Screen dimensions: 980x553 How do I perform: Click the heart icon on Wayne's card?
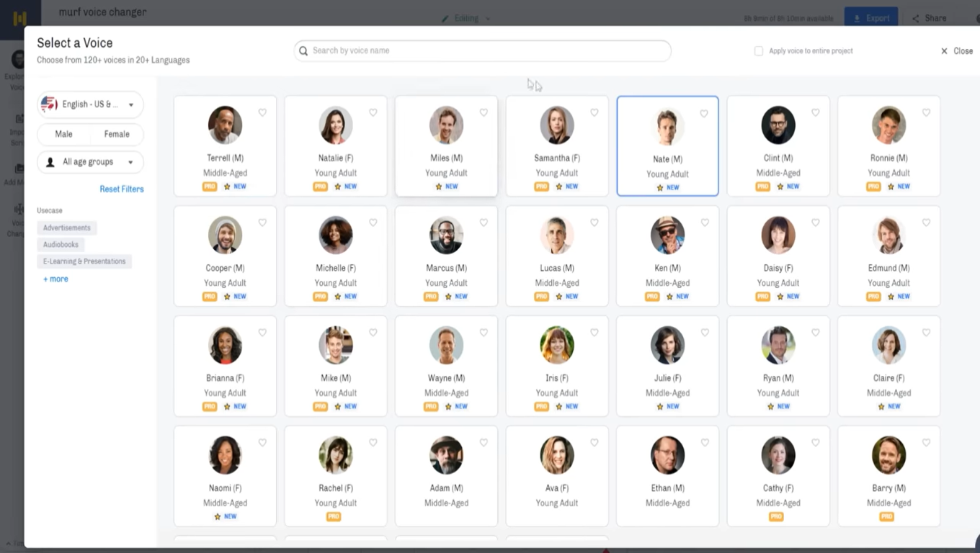pyautogui.click(x=484, y=333)
